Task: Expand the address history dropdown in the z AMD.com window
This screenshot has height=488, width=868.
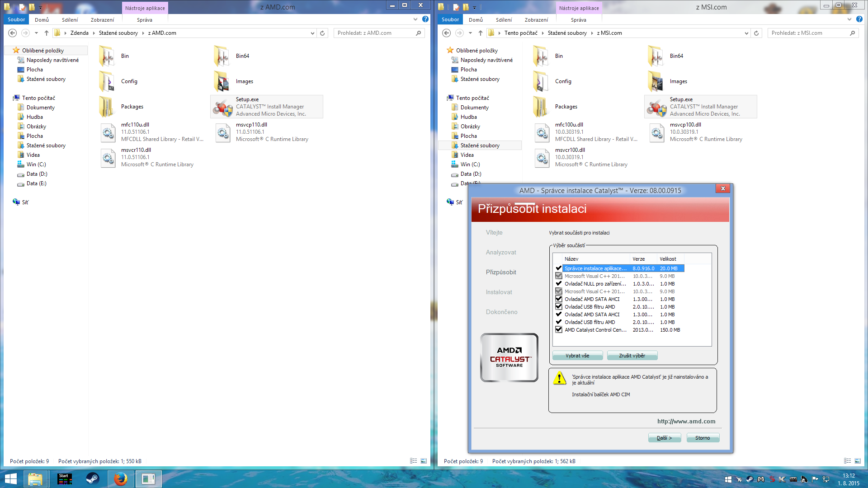Action: (x=312, y=33)
